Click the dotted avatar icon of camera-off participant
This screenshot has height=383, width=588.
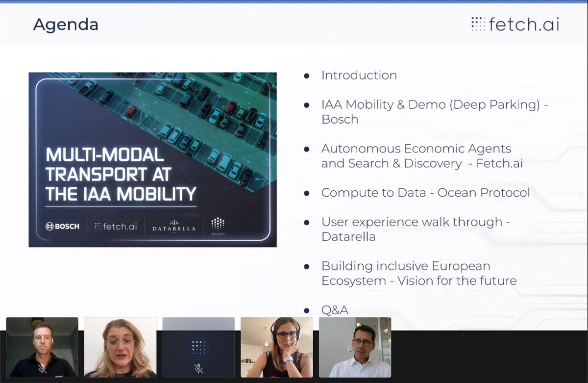[198, 347]
